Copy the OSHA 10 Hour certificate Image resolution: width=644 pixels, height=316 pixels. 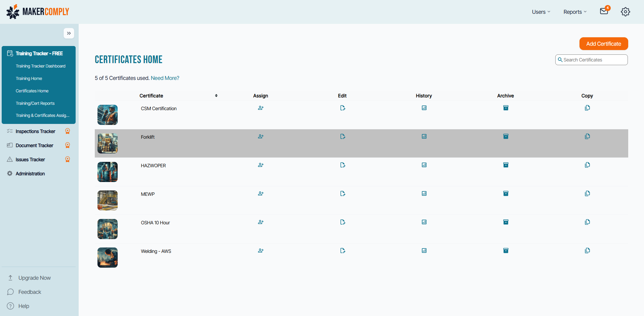click(587, 222)
